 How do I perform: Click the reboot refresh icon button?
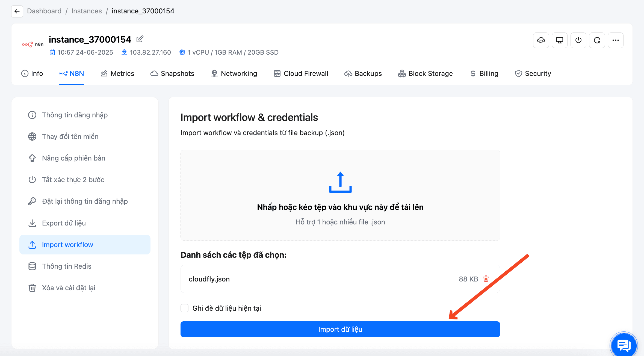[597, 40]
